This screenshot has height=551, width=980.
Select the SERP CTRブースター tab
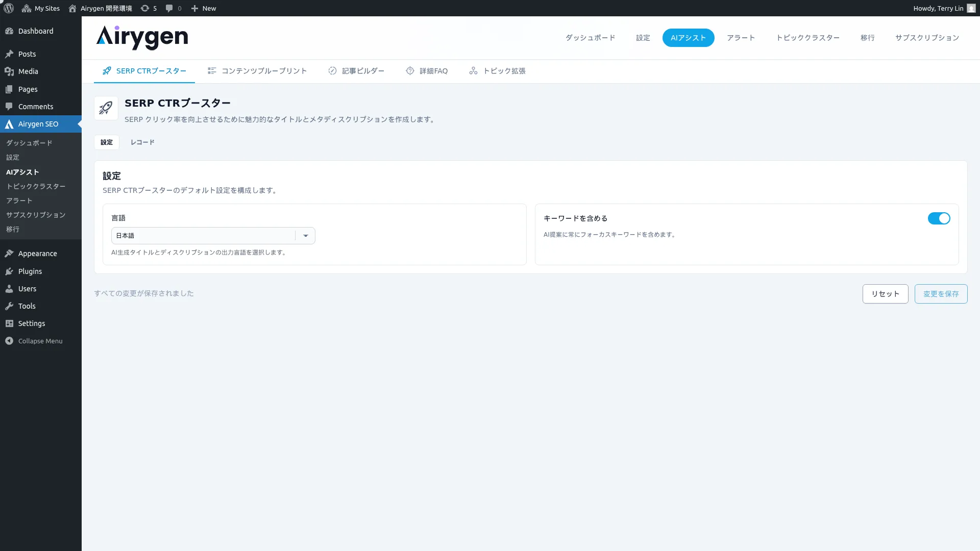coord(144,71)
